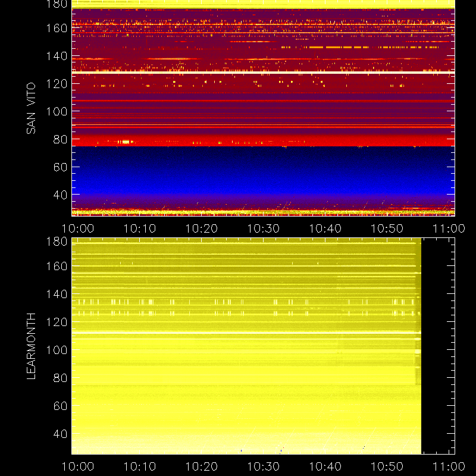Select the 40 tick label on San Vito axis
This screenshot has height=476, width=476.
tap(60, 195)
